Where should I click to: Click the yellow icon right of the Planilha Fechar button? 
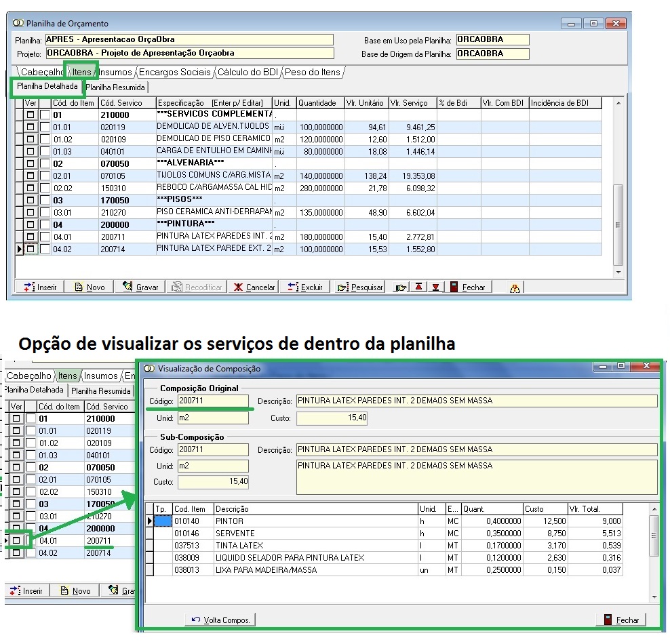click(515, 287)
